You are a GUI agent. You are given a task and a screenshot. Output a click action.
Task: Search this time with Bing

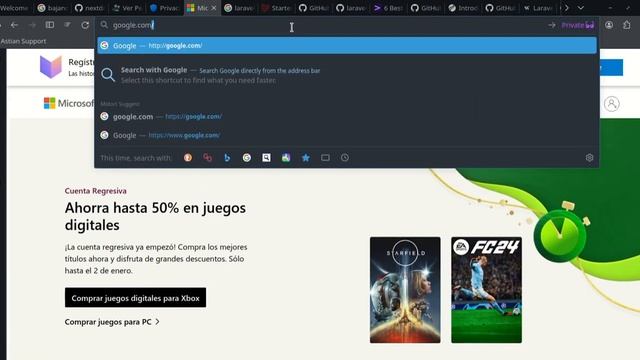[x=227, y=158]
